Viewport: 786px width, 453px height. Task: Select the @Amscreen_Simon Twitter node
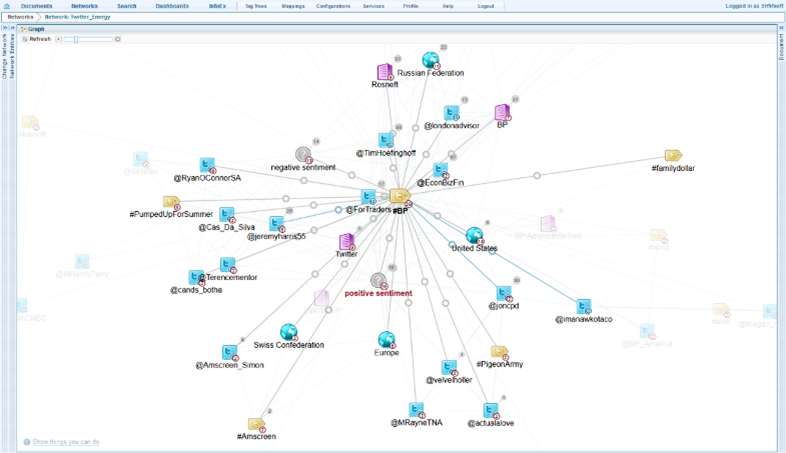[230, 353]
